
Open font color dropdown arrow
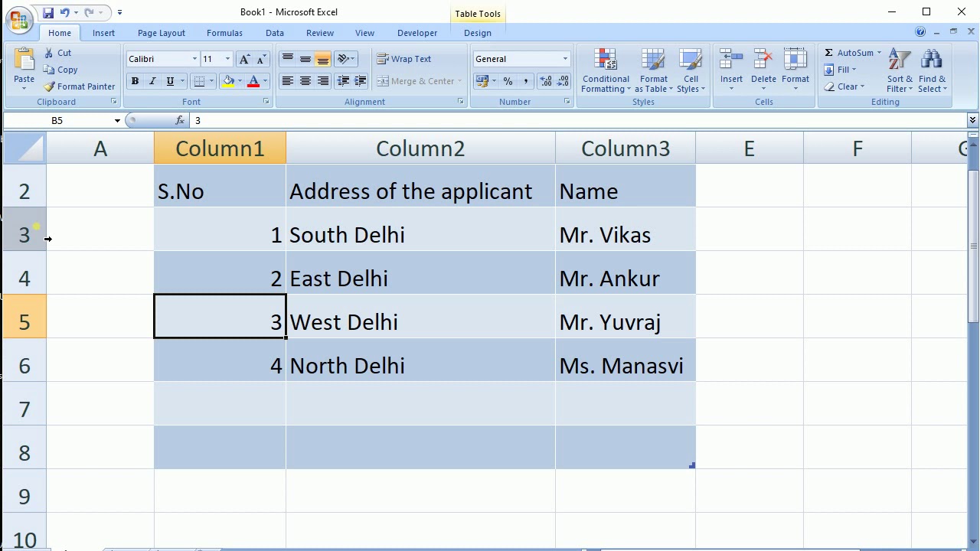[x=265, y=81]
